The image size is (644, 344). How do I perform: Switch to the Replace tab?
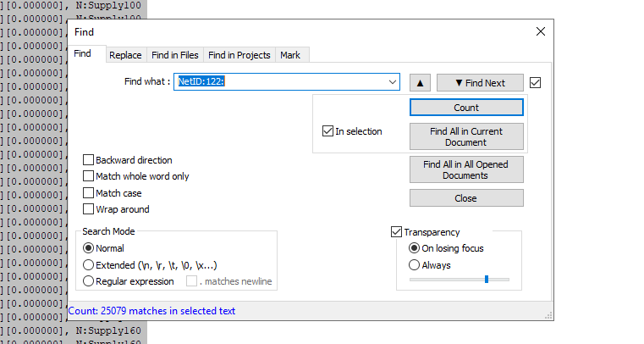click(125, 55)
